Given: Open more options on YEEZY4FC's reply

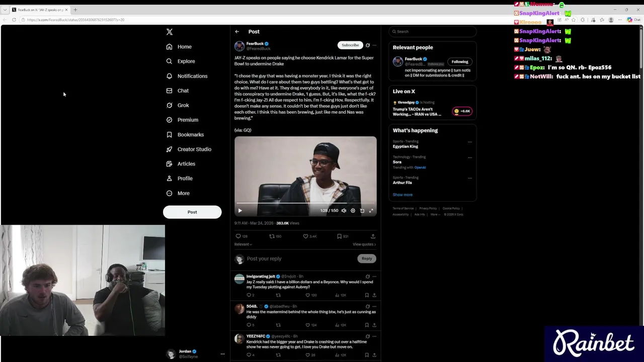Looking at the screenshot, I should pyautogui.click(x=374, y=336).
